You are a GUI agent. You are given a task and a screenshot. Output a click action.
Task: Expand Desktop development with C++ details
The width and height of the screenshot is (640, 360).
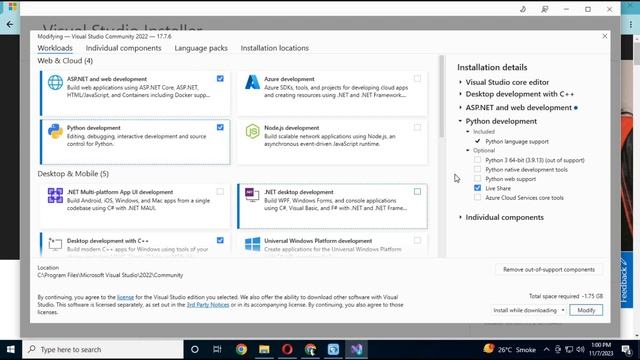(x=460, y=94)
